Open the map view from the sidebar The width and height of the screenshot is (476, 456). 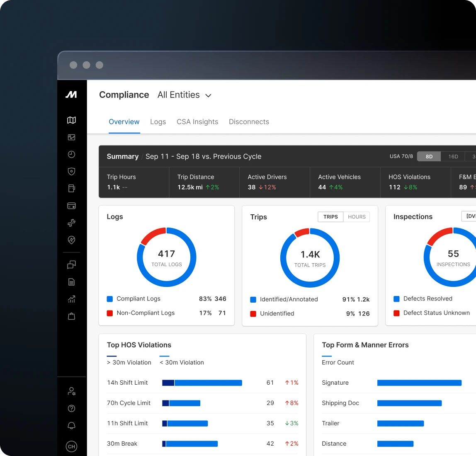coord(71,120)
